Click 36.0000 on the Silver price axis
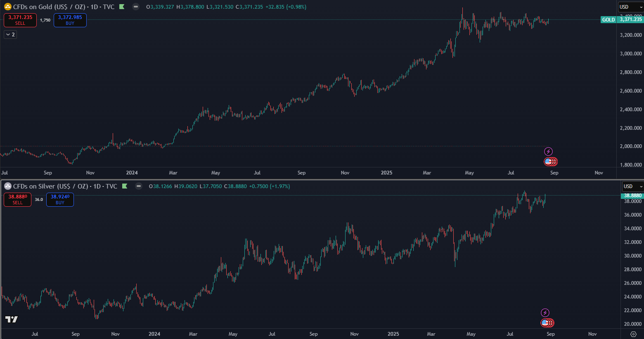Viewport: 644px width, 339px height. tap(632, 215)
